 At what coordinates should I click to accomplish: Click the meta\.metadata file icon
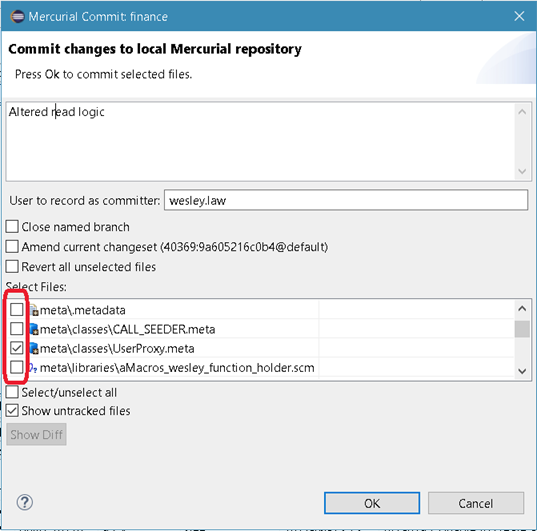click(34, 310)
